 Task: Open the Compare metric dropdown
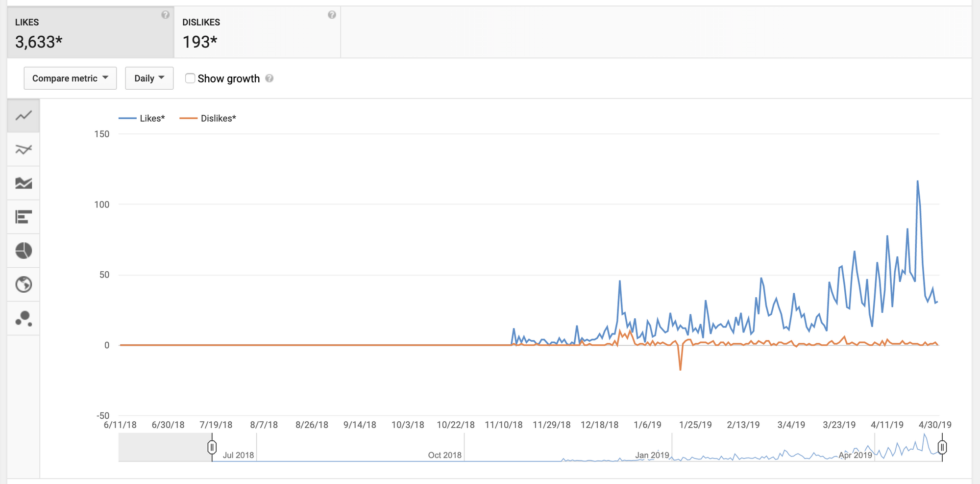(70, 78)
